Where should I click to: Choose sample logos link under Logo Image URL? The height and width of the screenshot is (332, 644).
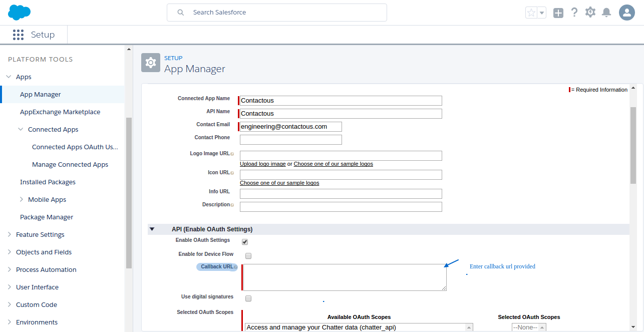(334, 164)
